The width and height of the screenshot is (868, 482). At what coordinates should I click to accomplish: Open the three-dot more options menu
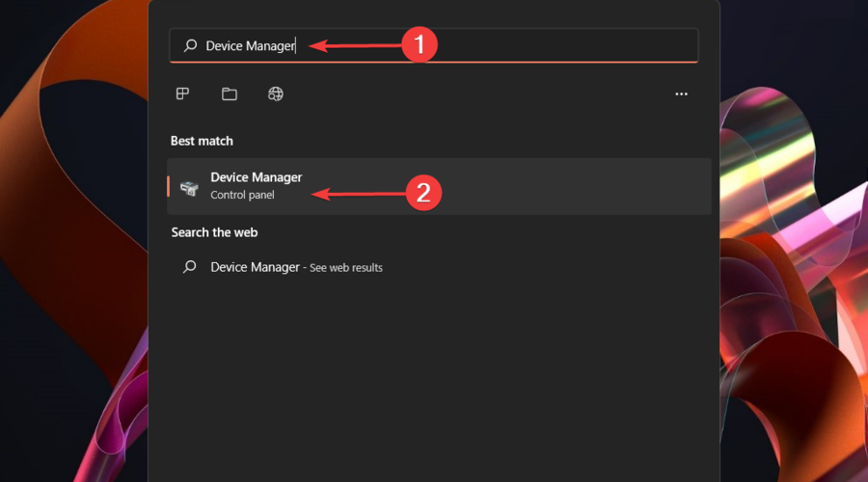click(x=682, y=94)
